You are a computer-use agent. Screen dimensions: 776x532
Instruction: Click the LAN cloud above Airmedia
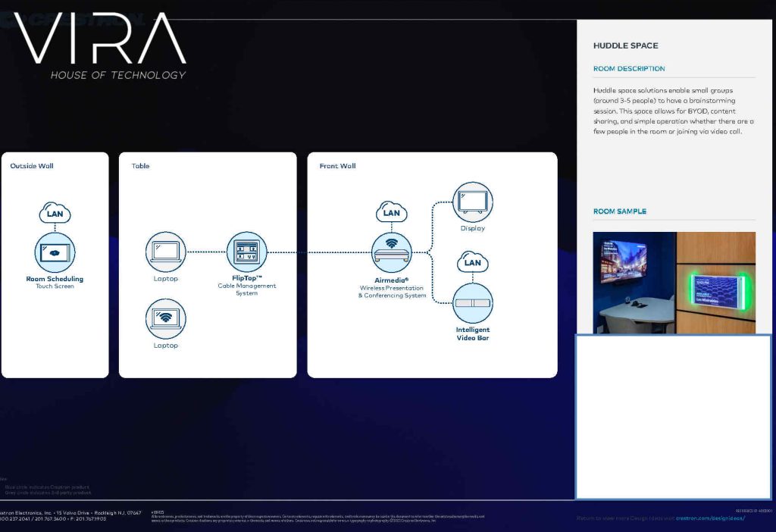click(392, 212)
